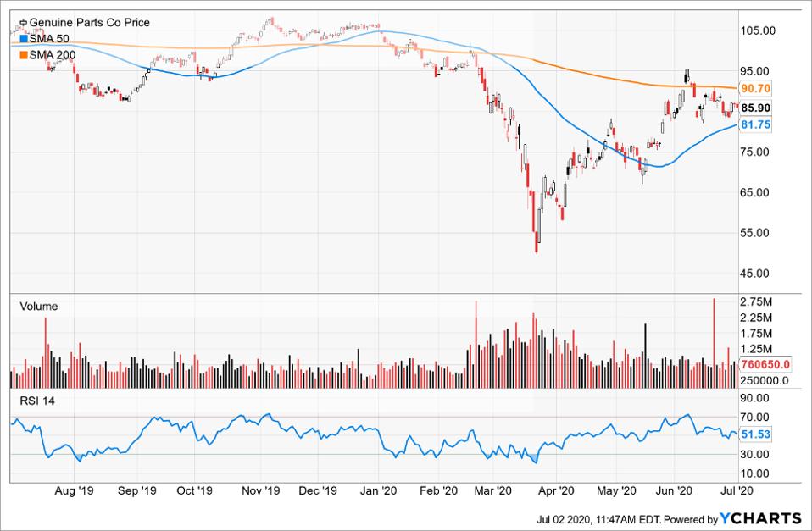Click the blue SMA 50 legend swatch
This screenshot has height=531, width=812.
(23, 39)
